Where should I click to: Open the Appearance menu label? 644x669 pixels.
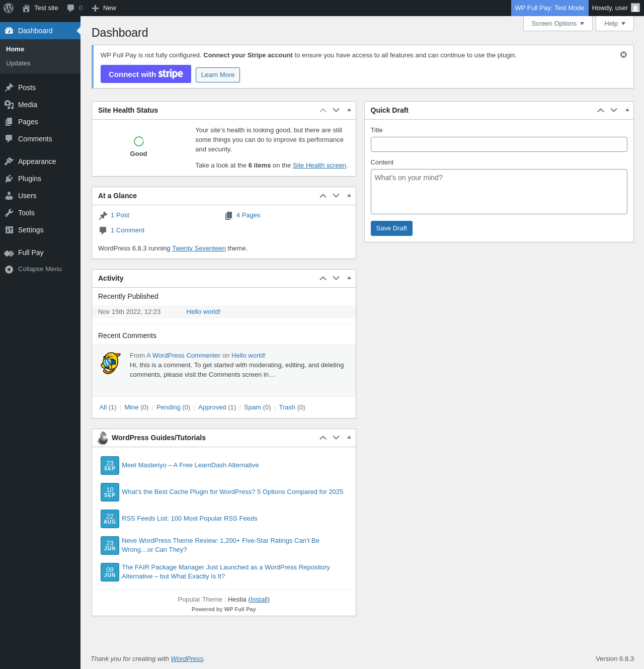click(37, 161)
